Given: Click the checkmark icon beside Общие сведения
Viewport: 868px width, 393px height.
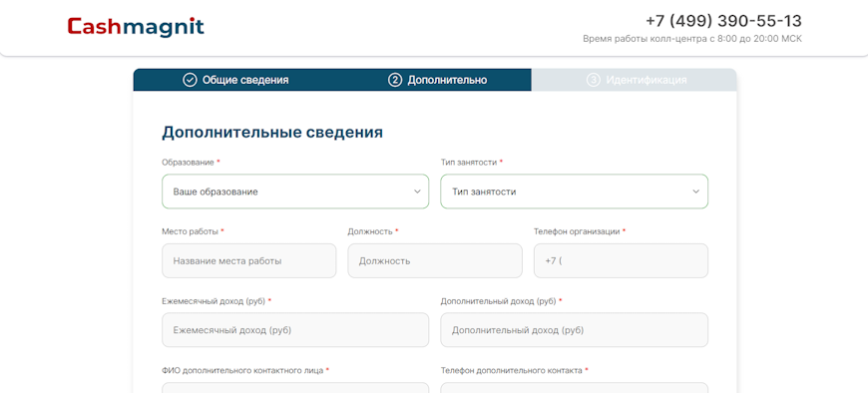Looking at the screenshot, I should pos(190,80).
